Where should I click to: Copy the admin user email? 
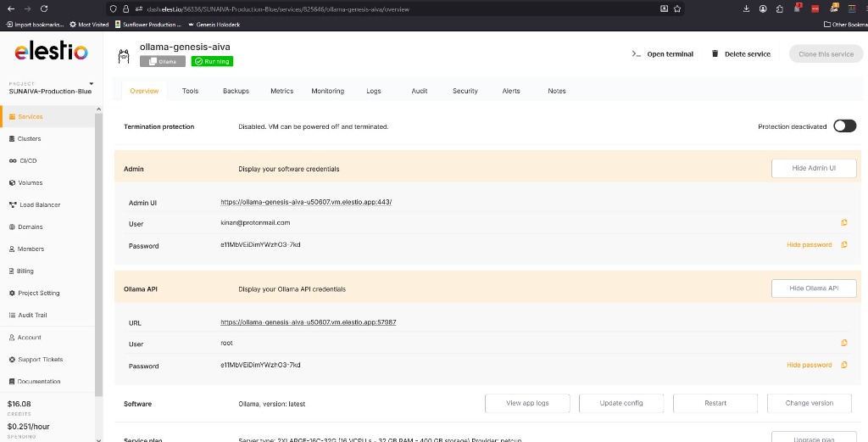[844, 223]
